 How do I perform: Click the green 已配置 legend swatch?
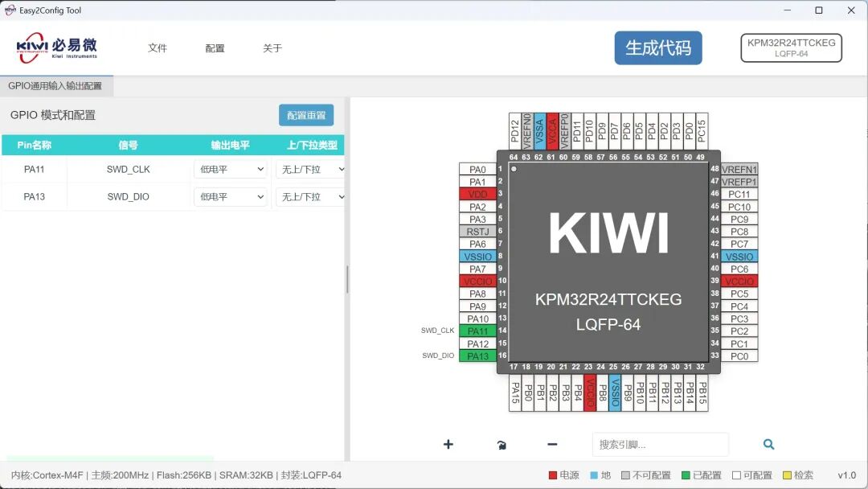(x=686, y=475)
